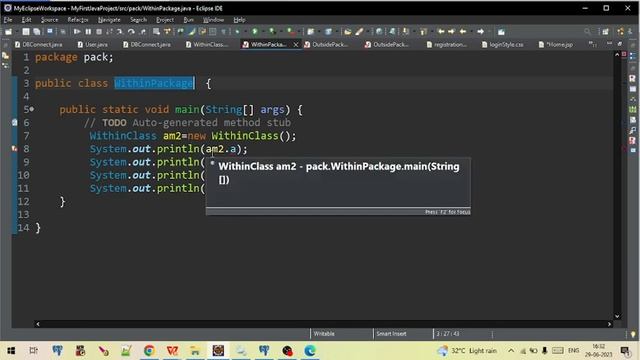Click the error marker on line 8

pos(14,149)
